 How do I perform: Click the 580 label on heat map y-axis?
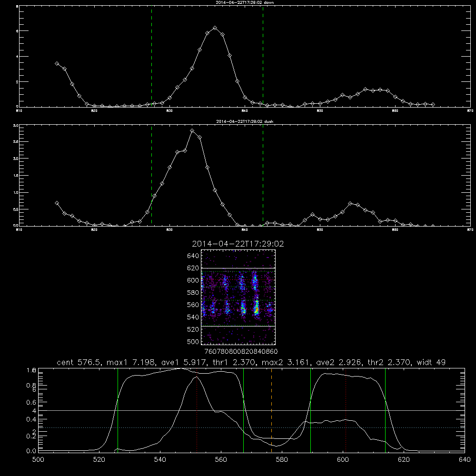193,293
